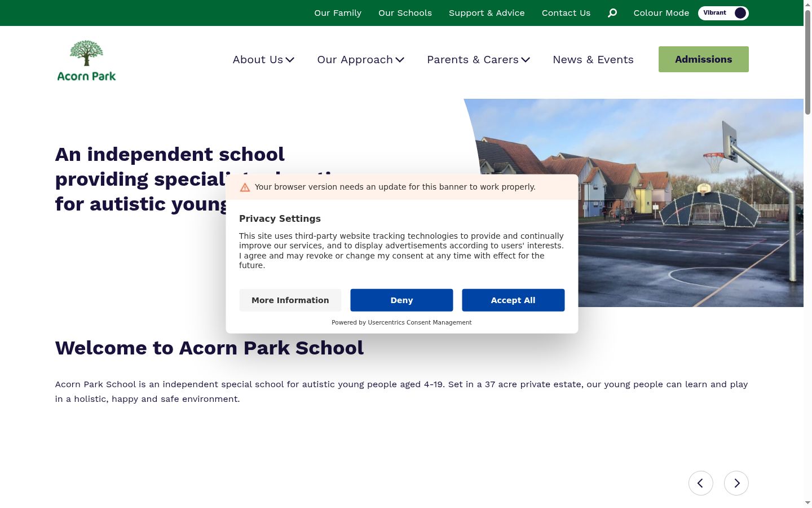Go to previous carousel slide arrow
This screenshot has width=812, height=508.
click(x=701, y=483)
